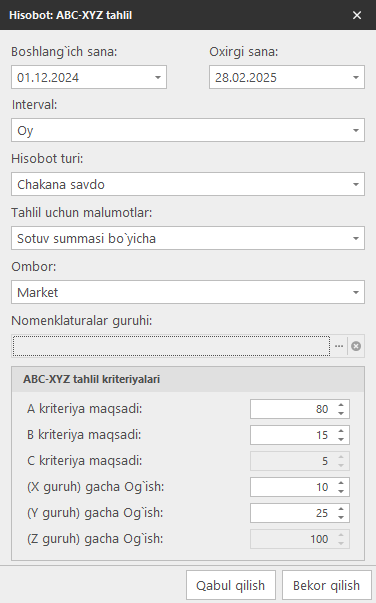
Task: Focus the Nomenklaturalar guruhi input field
Action: click(x=171, y=346)
